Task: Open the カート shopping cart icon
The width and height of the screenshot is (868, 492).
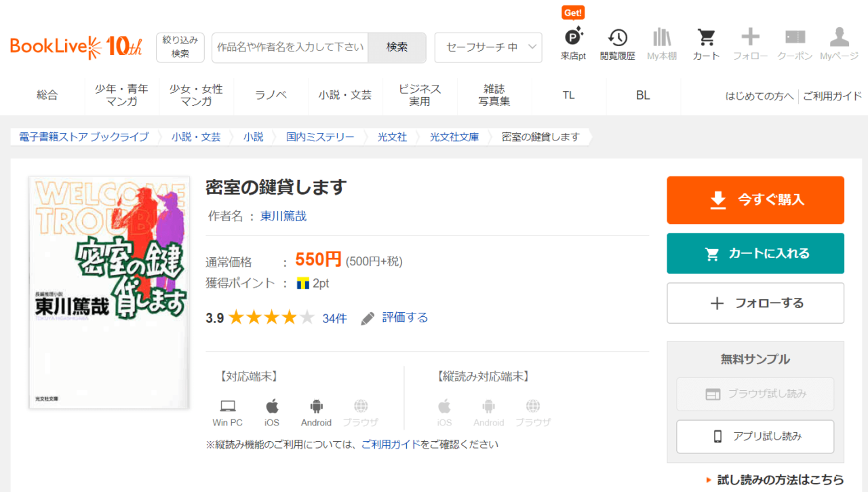Action: [x=706, y=38]
